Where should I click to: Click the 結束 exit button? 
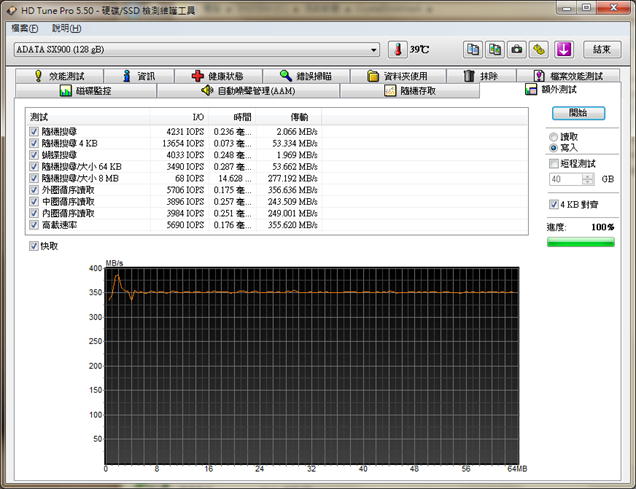coord(602,49)
